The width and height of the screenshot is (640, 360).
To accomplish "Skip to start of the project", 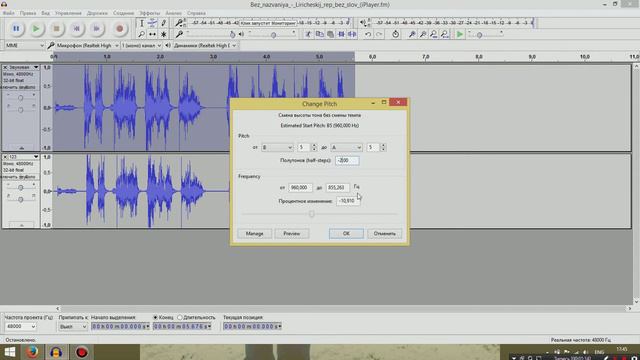I will tap(76, 29).
